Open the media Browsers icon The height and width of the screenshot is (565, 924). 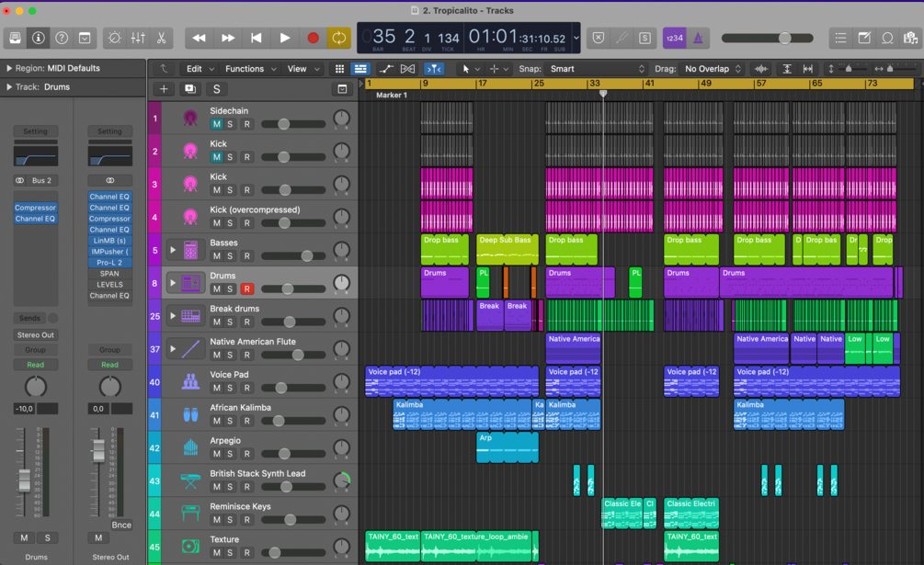click(910, 39)
